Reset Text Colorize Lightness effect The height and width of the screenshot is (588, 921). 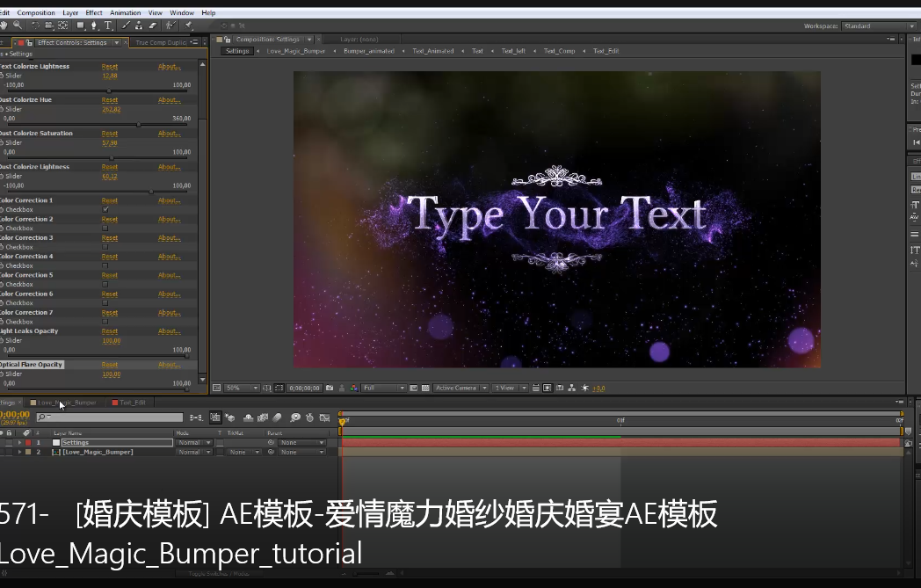[x=109, y=67]
